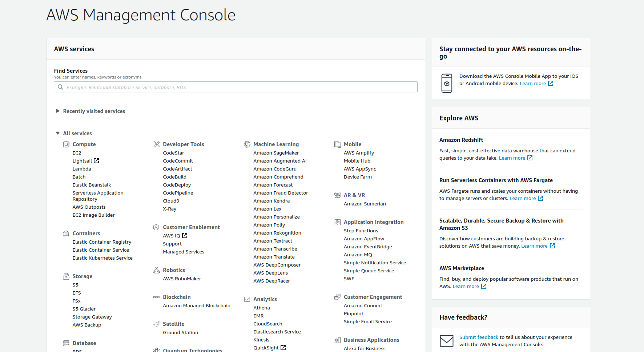Open the S3 Glacier service link

(84, 309)
